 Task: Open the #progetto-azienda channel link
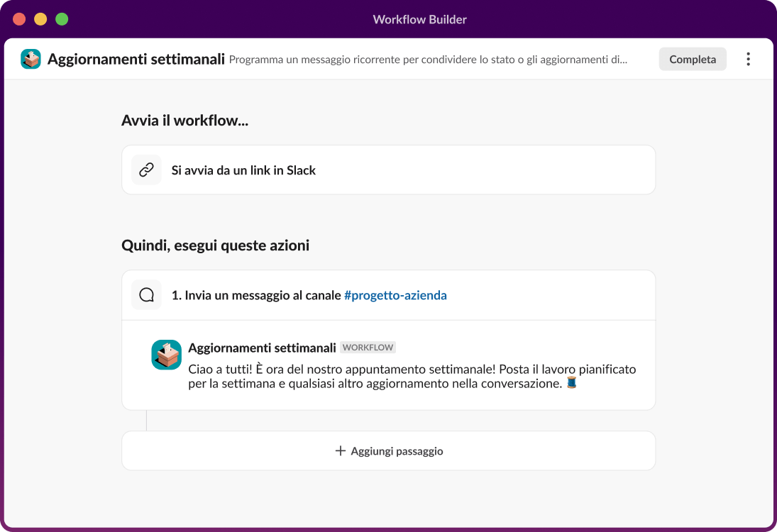click(396, 295)
